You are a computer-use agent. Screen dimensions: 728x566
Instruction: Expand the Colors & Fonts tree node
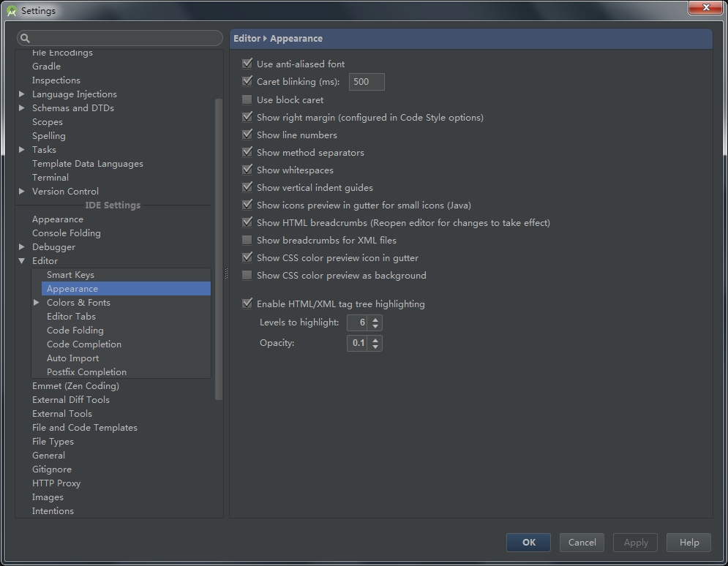[37, 303]
